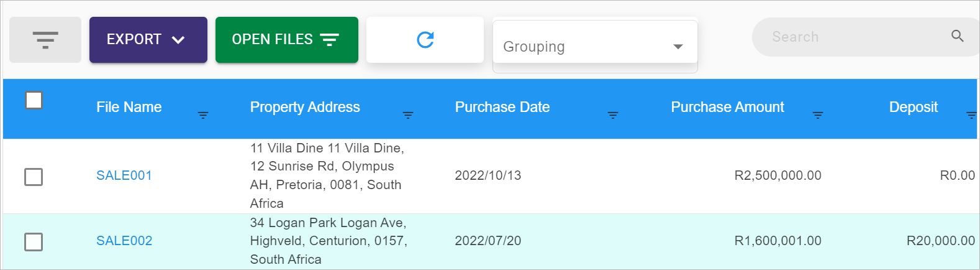Open the SALE002 file link

124,241
